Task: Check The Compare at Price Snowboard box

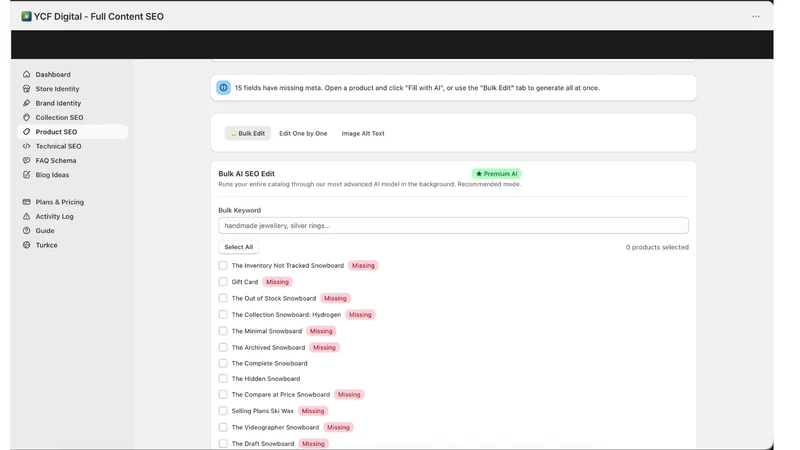Action: click(223, 394)
